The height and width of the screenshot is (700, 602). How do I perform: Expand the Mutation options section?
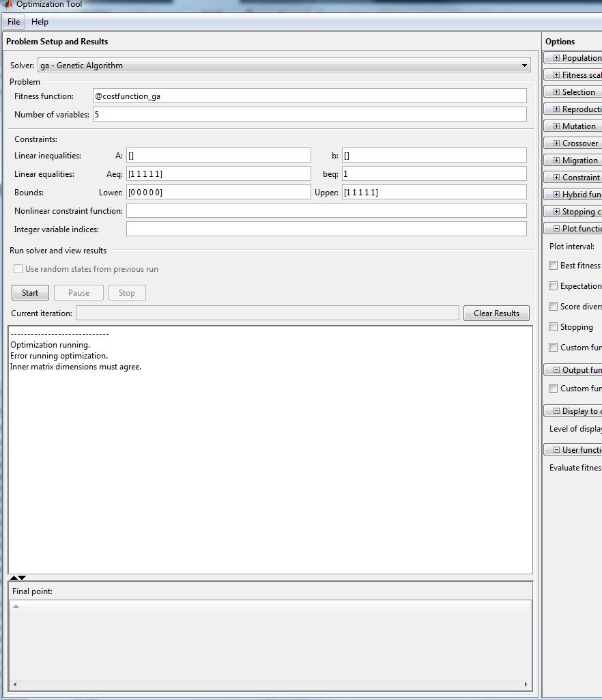coord(557,126)
